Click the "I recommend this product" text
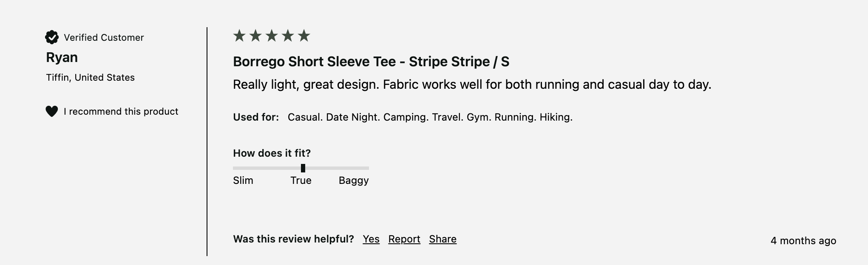This screenshot has height=265, width=868. pyautogui.click(x=121, y=111)
